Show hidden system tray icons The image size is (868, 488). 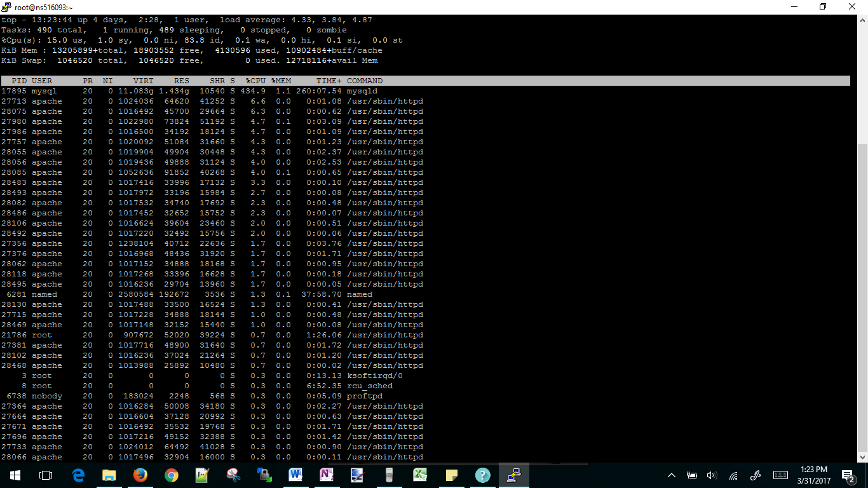(672, 475)
